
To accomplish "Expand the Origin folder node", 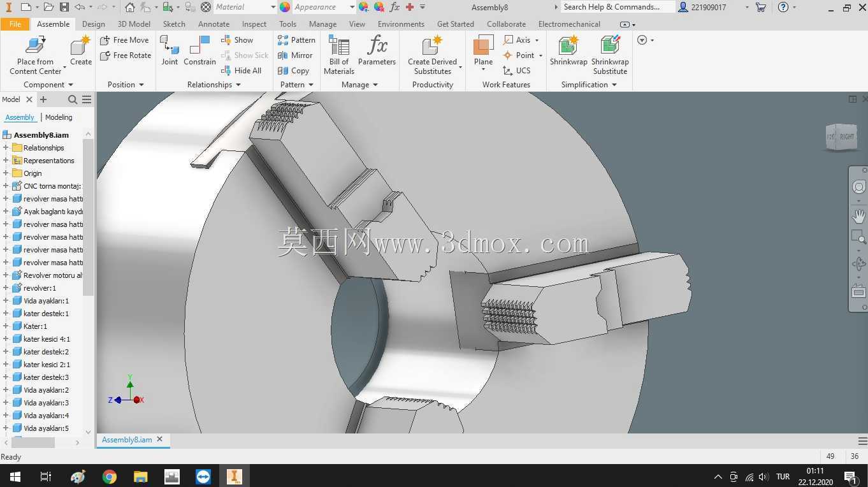I will [6, 173].
